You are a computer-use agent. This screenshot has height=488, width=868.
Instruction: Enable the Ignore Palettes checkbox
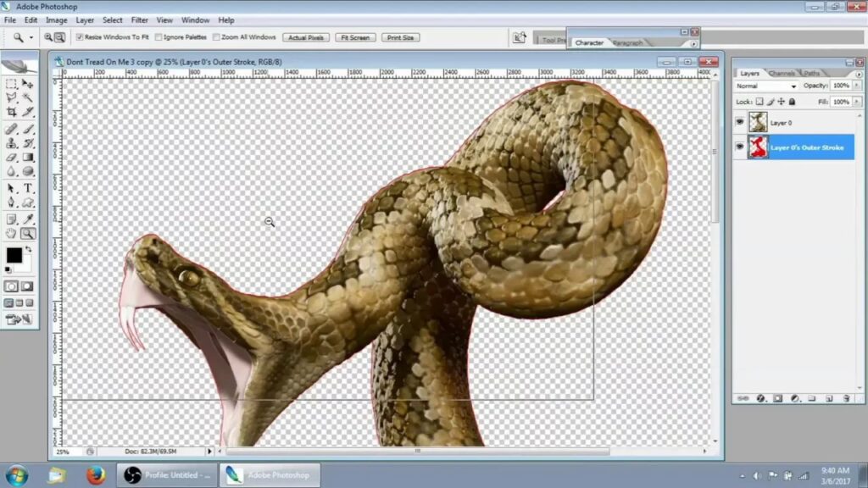[x=158, y=37]
